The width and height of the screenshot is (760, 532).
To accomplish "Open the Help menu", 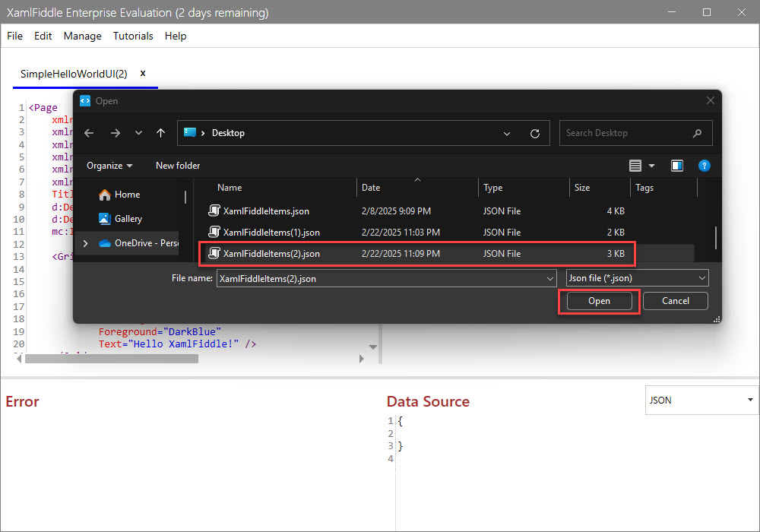I will pyautogui.click(x=176, y=36).
